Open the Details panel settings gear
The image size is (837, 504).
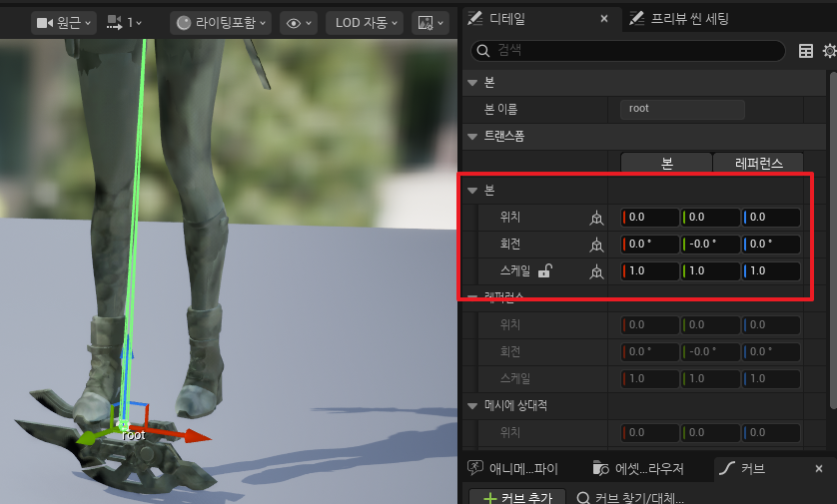(829, 51)
